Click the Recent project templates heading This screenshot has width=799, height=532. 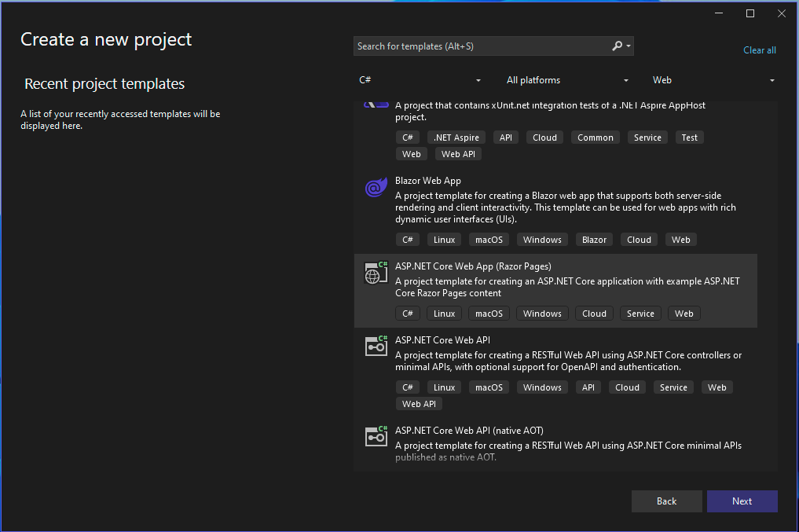104,83
